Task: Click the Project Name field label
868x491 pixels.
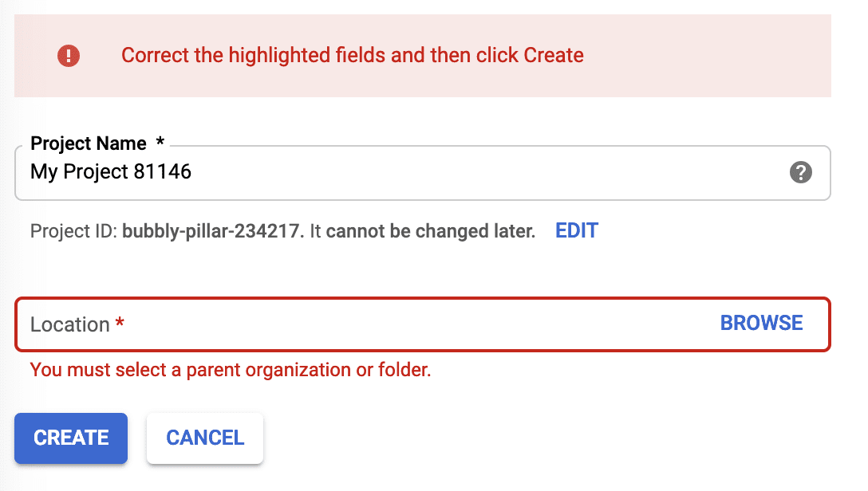Action: (x=89, y=143)
